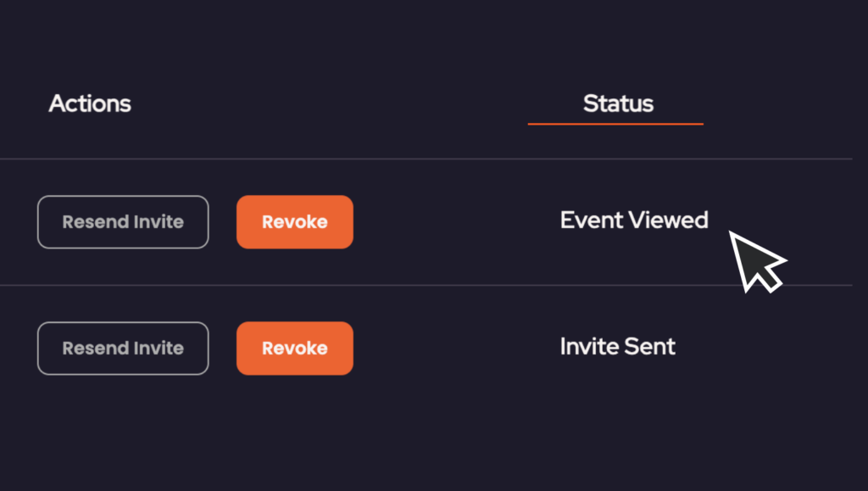Image resolution: width=868 pixels, height=491 pixels.
Task: Select the first table row
Action: click(434, 221)
